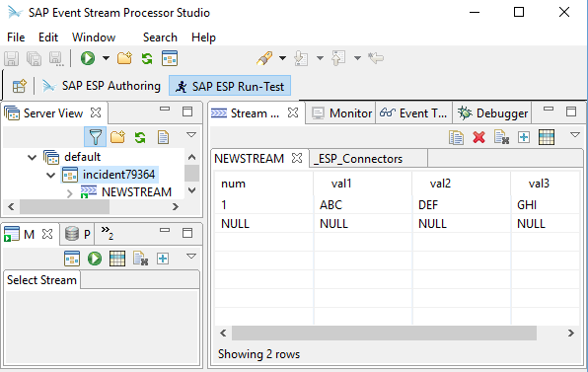
Task: Open the Edit menu
Action: (48, 37)
